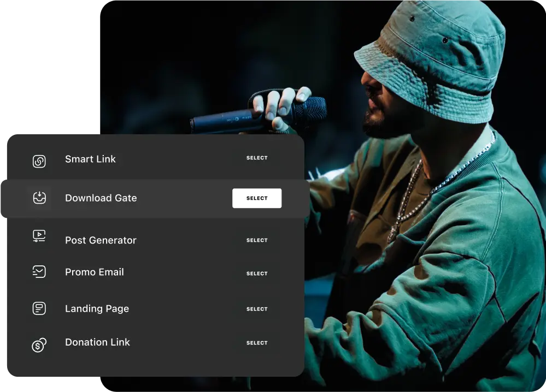This screenshot has width=546, height=392.
Task: Click the "Donation Link" label
Action: [97, 342]
